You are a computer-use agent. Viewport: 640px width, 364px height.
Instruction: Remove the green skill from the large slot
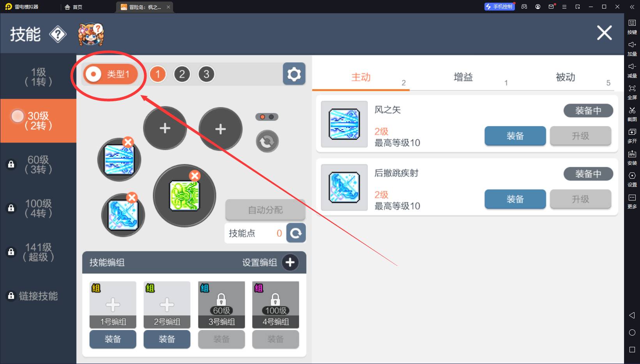point(194,176)
